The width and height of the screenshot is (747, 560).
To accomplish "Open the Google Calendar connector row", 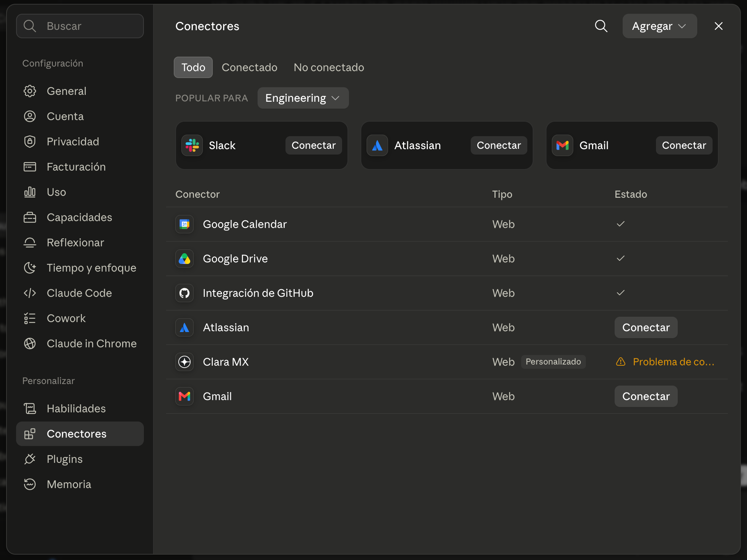I will pyautogui.click(x=447, y=224).
